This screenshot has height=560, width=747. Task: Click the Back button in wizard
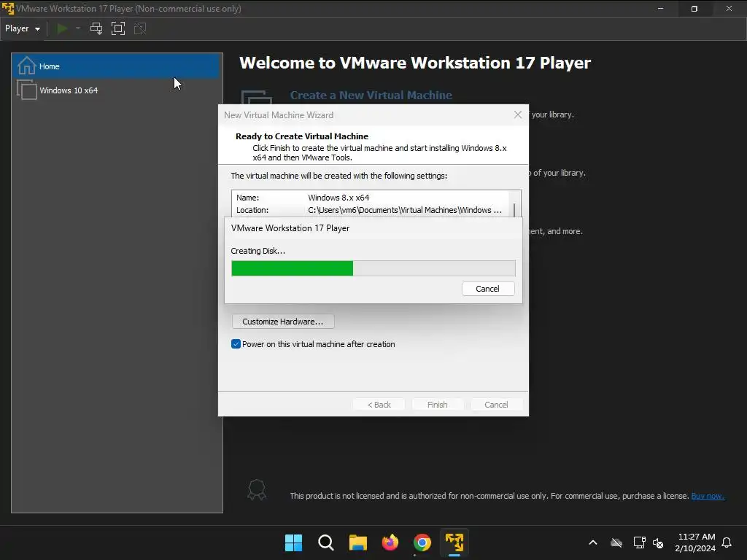(379, 404)
